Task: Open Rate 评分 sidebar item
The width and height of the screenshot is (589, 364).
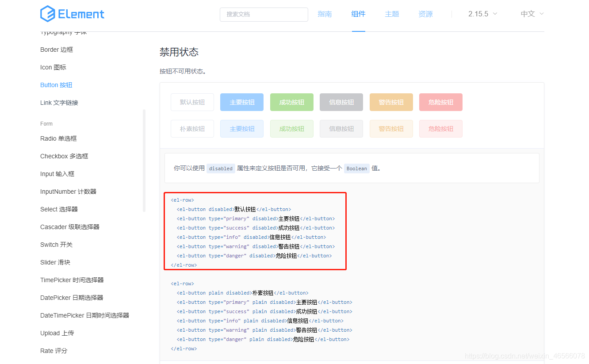Action: tap(54, 351)
